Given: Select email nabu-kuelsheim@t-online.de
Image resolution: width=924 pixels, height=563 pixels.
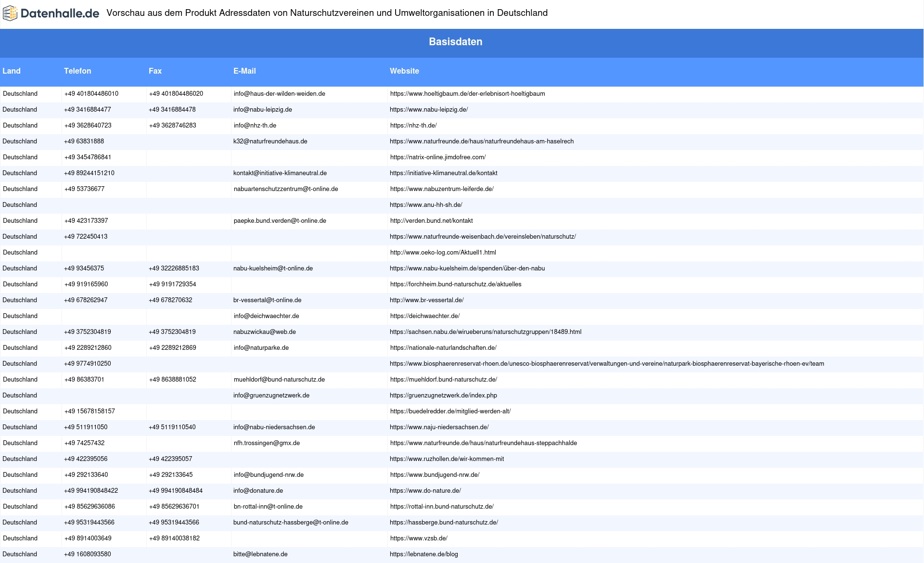Looking at the screenshot, I should point(273,269).
